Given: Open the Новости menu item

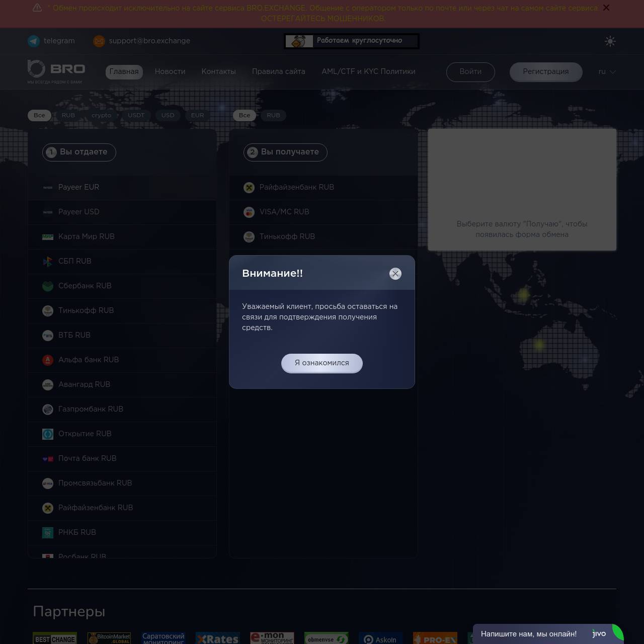Looking at the screenshot, I should click(170, 72).
